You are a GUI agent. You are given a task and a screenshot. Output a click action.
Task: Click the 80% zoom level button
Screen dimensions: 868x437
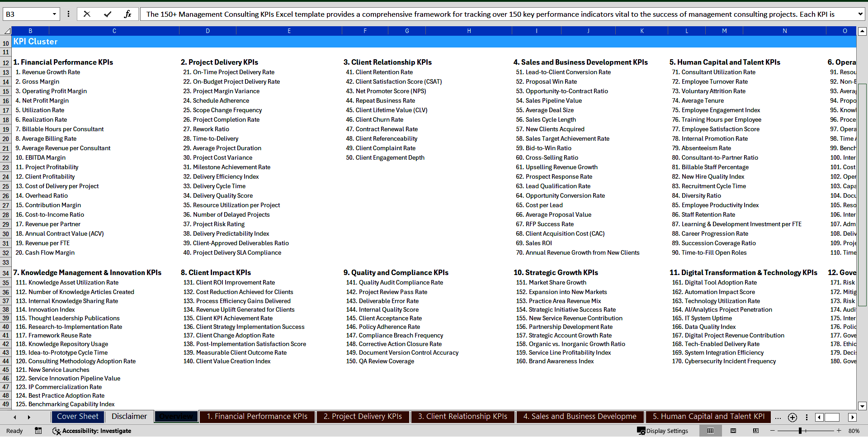click(x=854, y=431)
